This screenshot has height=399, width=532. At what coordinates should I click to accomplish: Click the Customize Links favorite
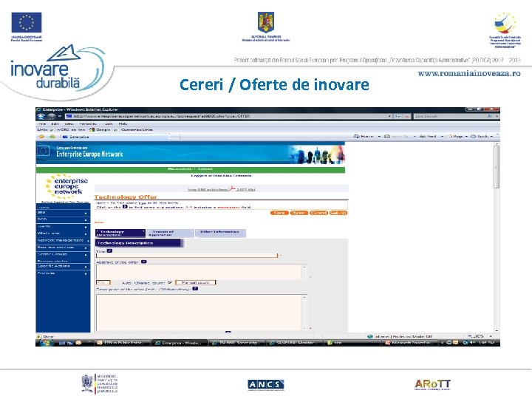pos(134,129)
